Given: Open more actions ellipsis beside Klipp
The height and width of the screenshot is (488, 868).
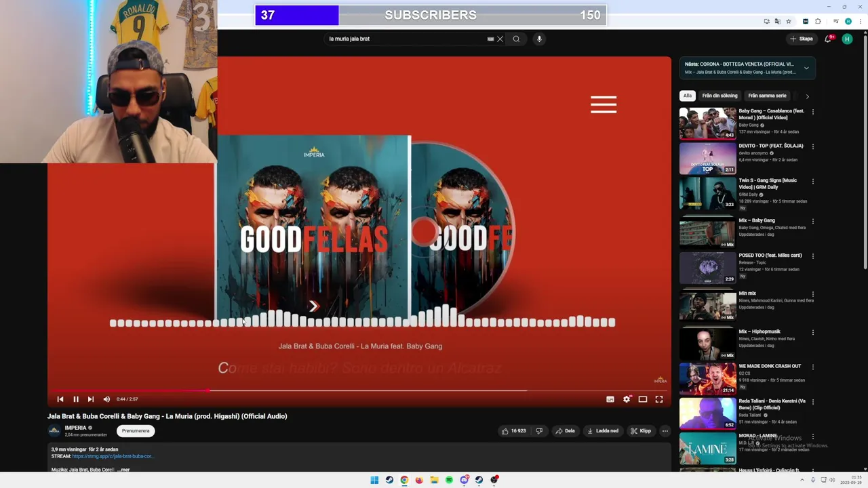Looking at the screenshot, I should (665, 431).
